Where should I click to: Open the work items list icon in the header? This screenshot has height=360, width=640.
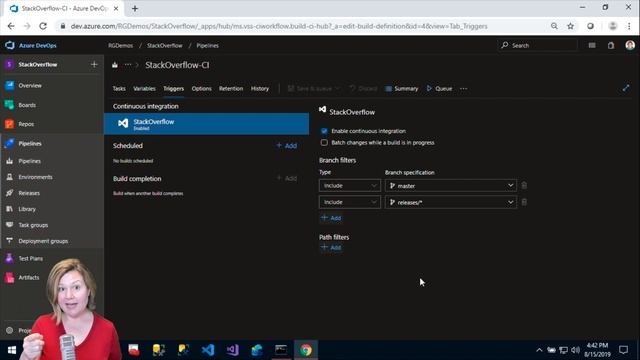[x=592, y=45]
